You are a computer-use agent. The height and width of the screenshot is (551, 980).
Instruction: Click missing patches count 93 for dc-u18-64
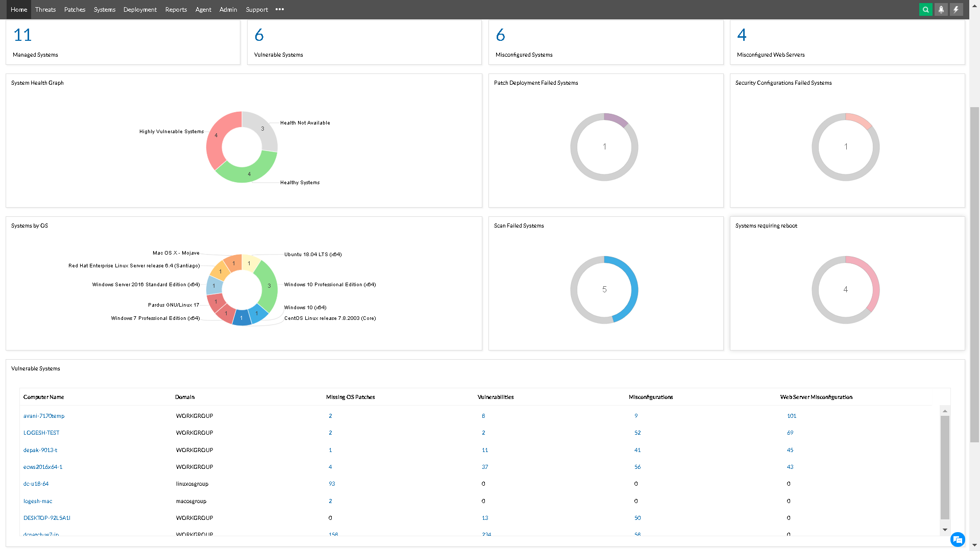332,484
